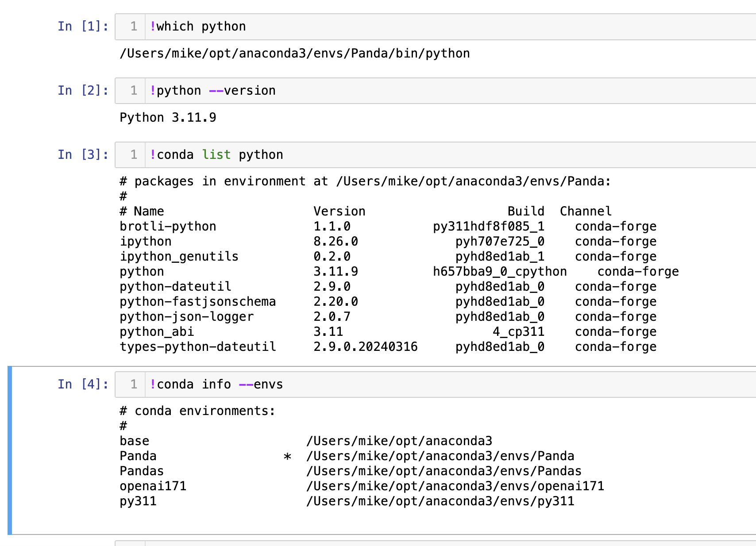Click build string 'py311hdf8f085_1'
756x546 pixels.
pos(489,227)
